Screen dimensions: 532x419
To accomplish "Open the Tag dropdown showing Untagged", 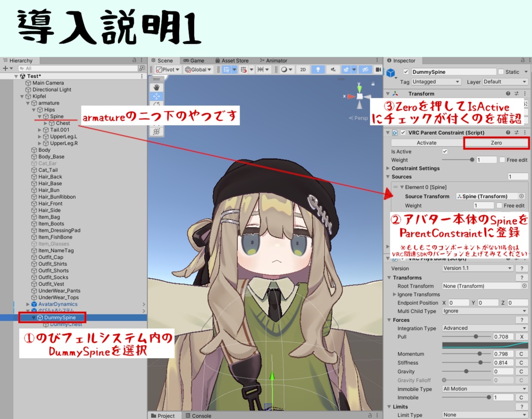I will [436, 82].
